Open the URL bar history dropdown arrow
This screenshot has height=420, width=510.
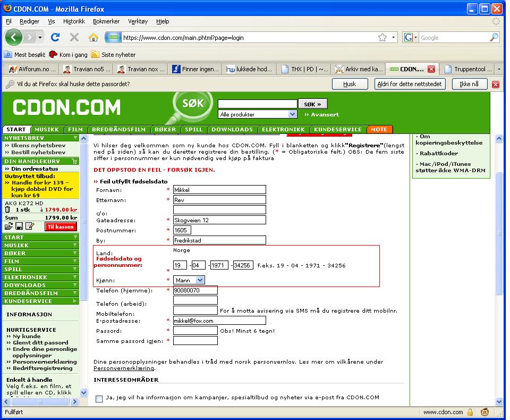394,37
